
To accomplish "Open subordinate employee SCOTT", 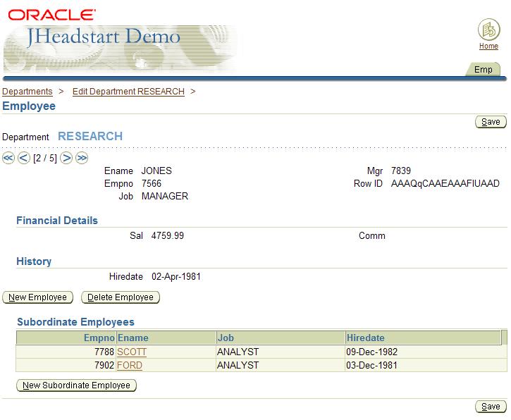I will click(x=131, y=352).
